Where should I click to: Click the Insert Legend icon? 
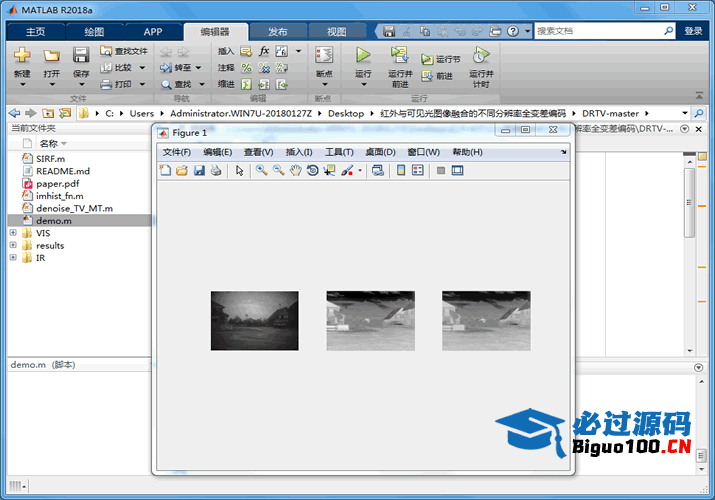[x=418, y=171]
